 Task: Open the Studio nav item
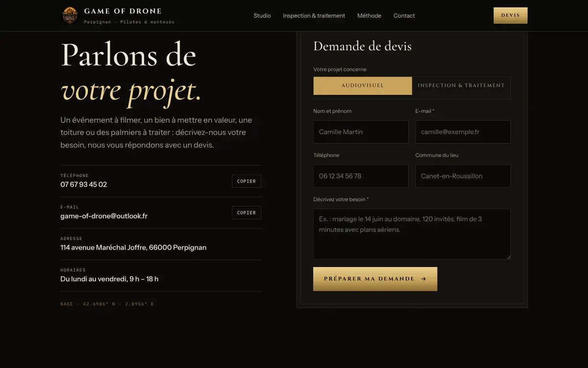point(262,16)
